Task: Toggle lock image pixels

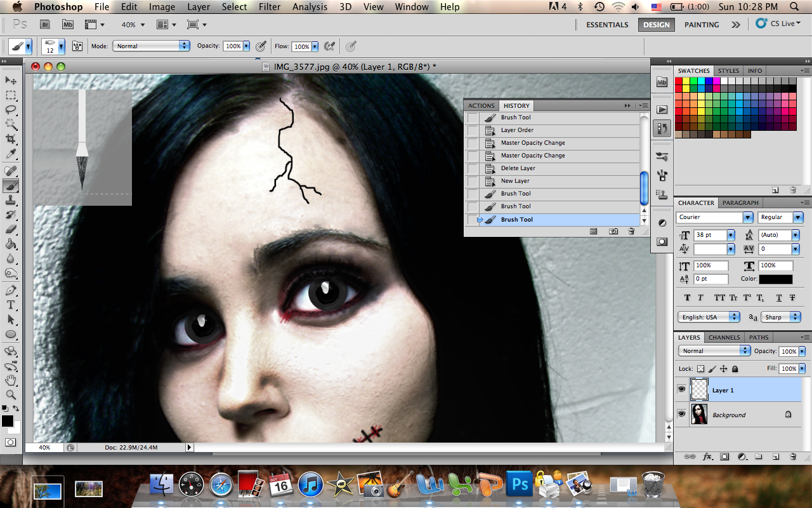Action: pyautogui.click(x=712, y=368)
